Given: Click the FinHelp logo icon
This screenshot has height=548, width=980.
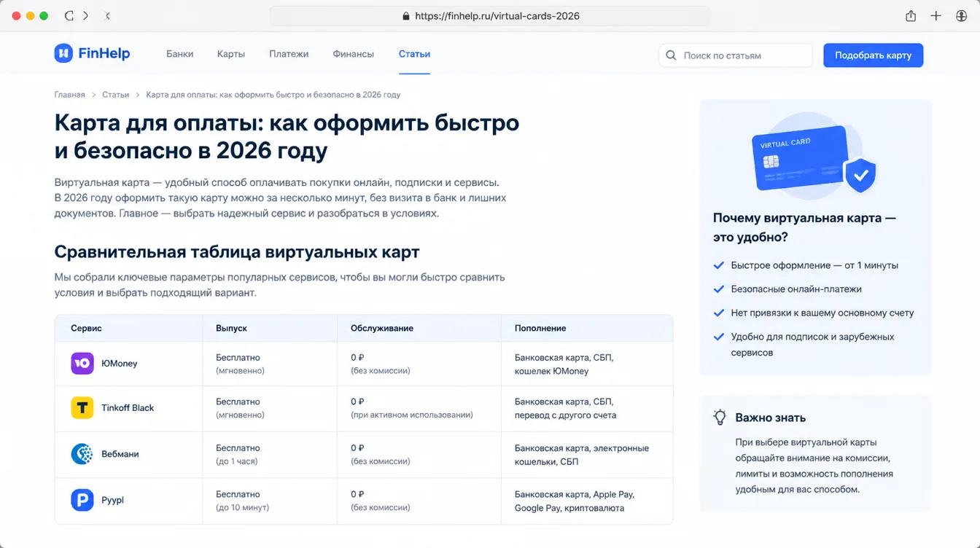Looking at the screenshot, I should pyautogui.click(x=63, y=53).
